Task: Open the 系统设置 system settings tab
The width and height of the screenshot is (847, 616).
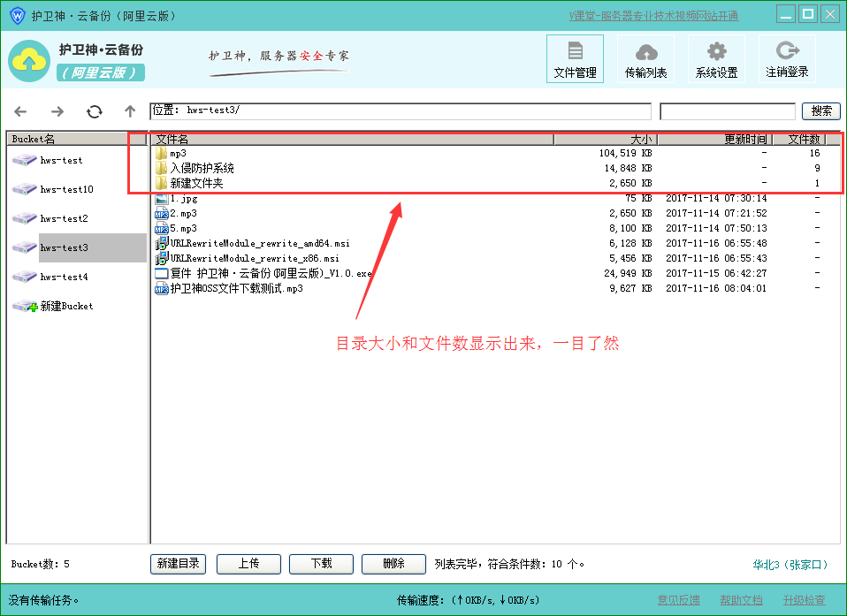Action: coord(716,59)
